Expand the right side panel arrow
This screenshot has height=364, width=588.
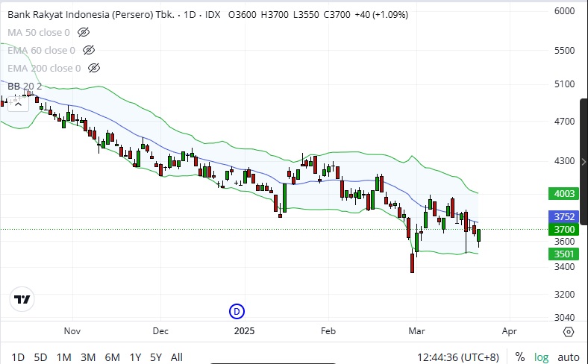click(584, 162)
